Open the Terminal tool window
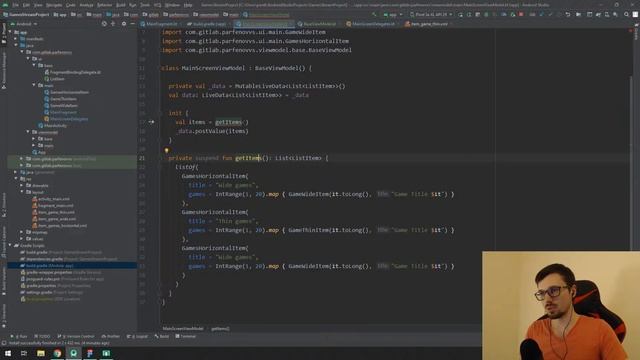 [186, 336]
